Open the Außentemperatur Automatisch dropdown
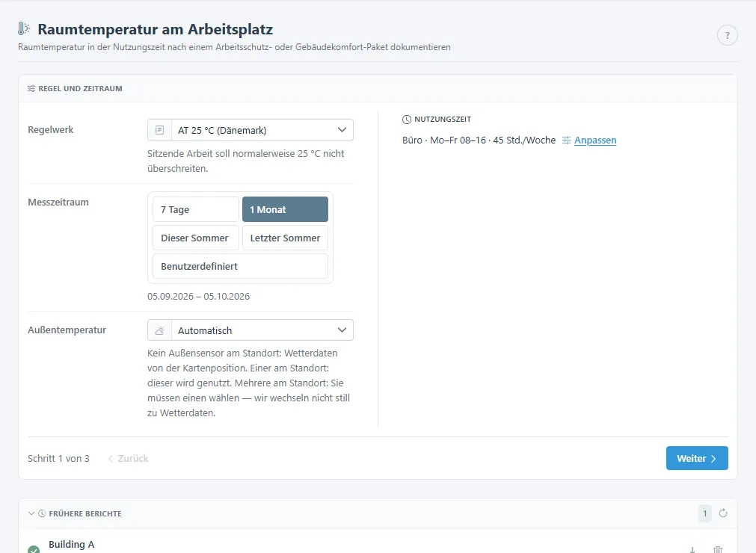The image size is (756, 553). [251, 330]
